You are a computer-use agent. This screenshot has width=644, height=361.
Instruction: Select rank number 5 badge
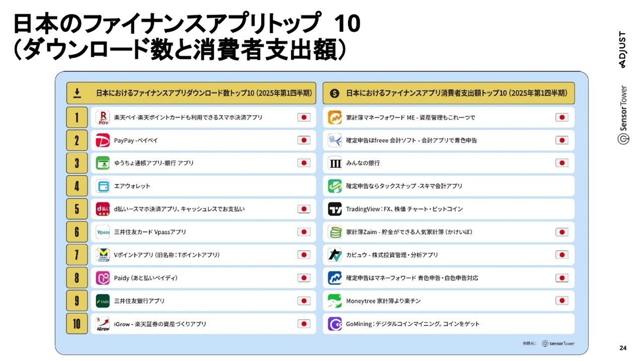77,209
